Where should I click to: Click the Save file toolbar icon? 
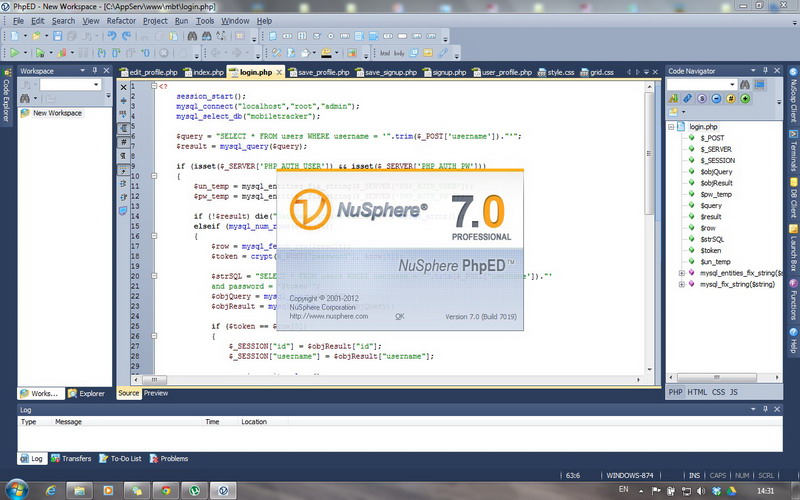57,36
